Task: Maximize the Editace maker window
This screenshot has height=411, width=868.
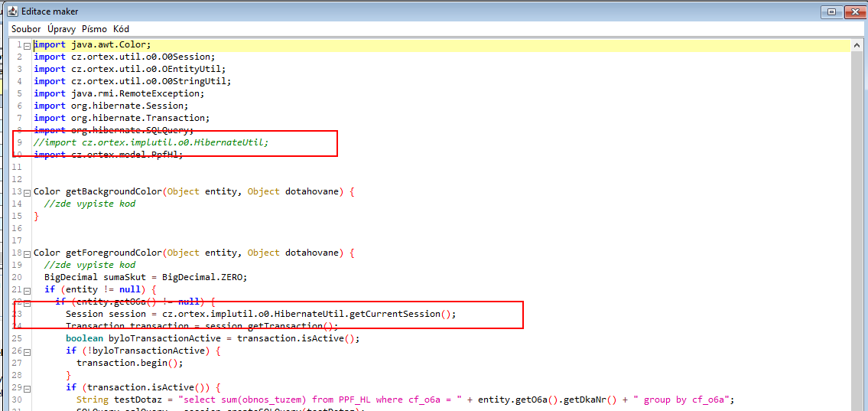Action: coord(831,11)
